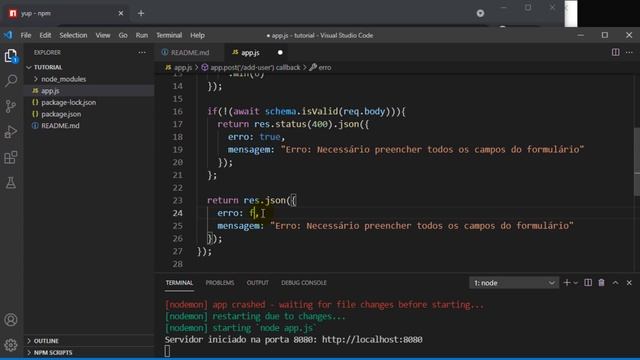Click the http://localhost:8080 terminal link
This screenshot has width=640, height=360.
coord(372,339)
